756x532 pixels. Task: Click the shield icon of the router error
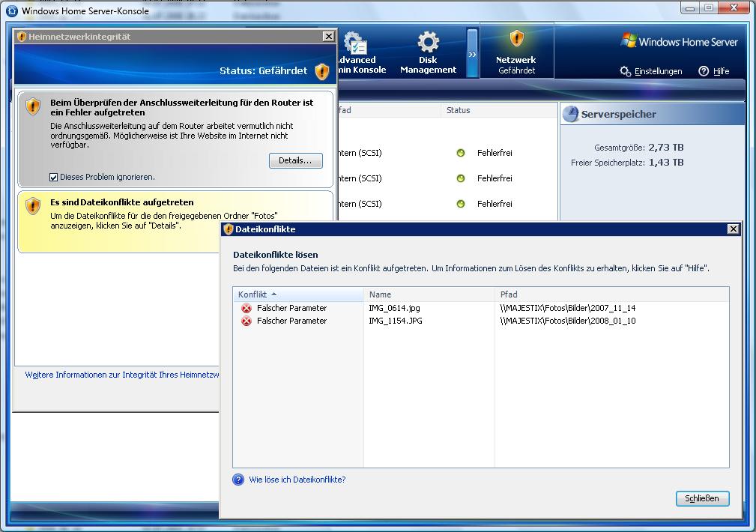(33, 106)
